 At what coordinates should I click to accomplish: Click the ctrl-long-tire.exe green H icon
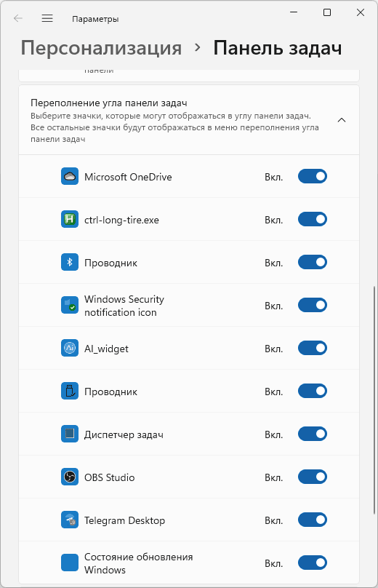coord(70,219)
